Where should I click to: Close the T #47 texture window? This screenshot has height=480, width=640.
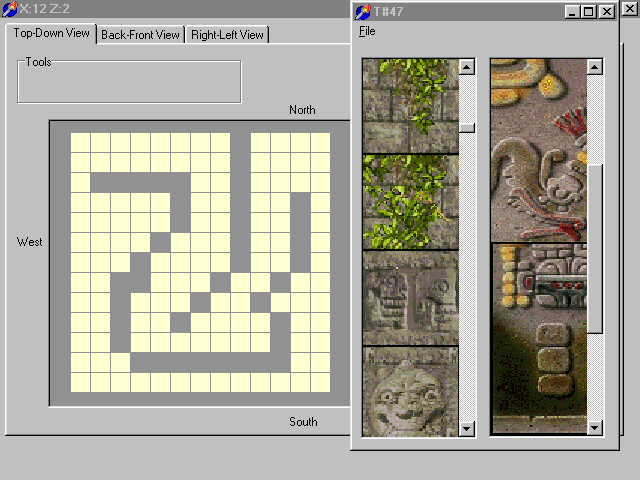click(x=607, y=12)
